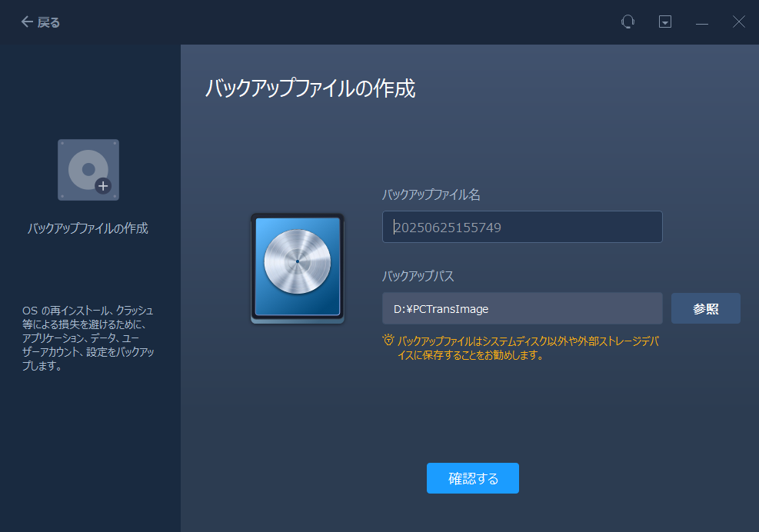759x532 pixels.
Task: Click the headset support icon
Action: point(628,22)
